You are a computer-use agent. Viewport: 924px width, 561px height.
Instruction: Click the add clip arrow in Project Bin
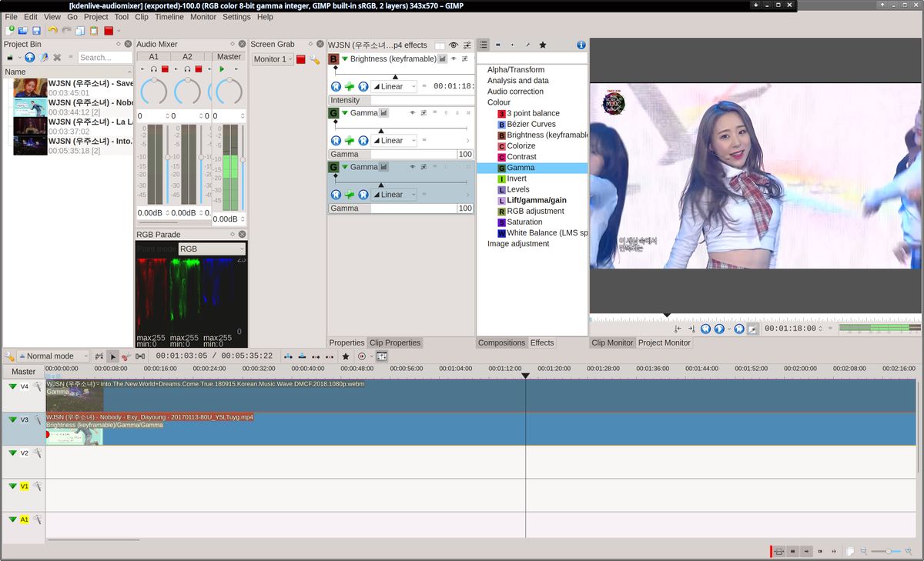[29, 58]
